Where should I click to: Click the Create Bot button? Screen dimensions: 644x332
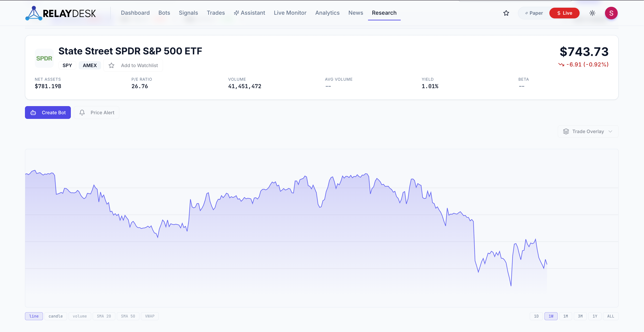click(x=48, y=112)
